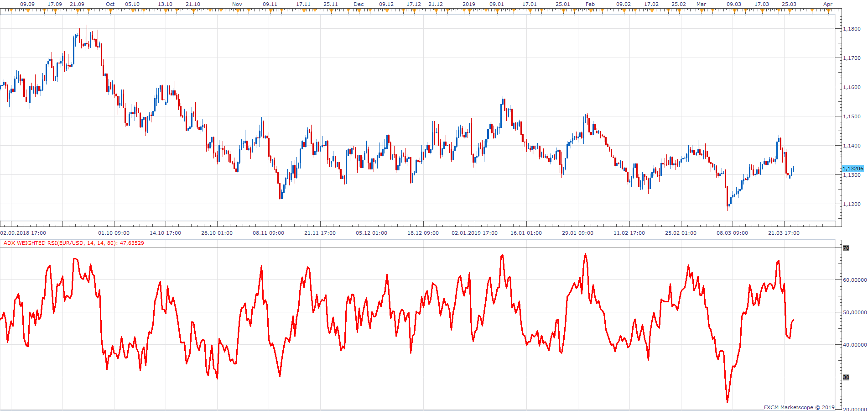Click the 29.01 09:00 timestamp
868x411 pixels.
coord(578,233)
